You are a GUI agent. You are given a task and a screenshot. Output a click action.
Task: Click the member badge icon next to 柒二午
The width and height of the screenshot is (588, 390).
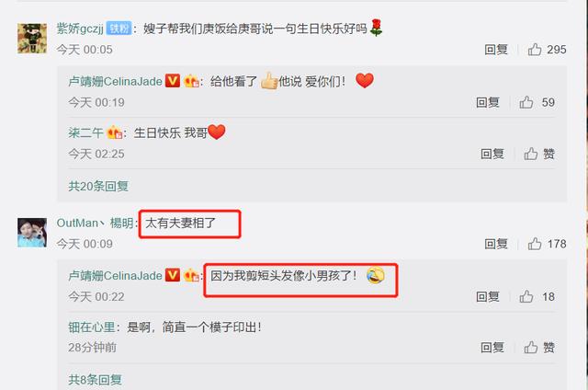[114, 132]
